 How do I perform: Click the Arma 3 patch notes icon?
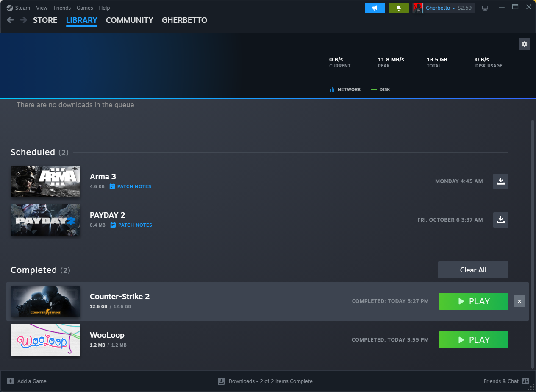tap(112, 186)
